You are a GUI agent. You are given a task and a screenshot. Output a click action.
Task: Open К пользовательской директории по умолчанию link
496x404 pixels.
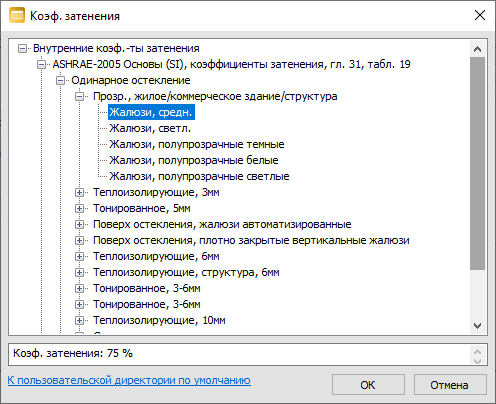[x=129, y=380]
